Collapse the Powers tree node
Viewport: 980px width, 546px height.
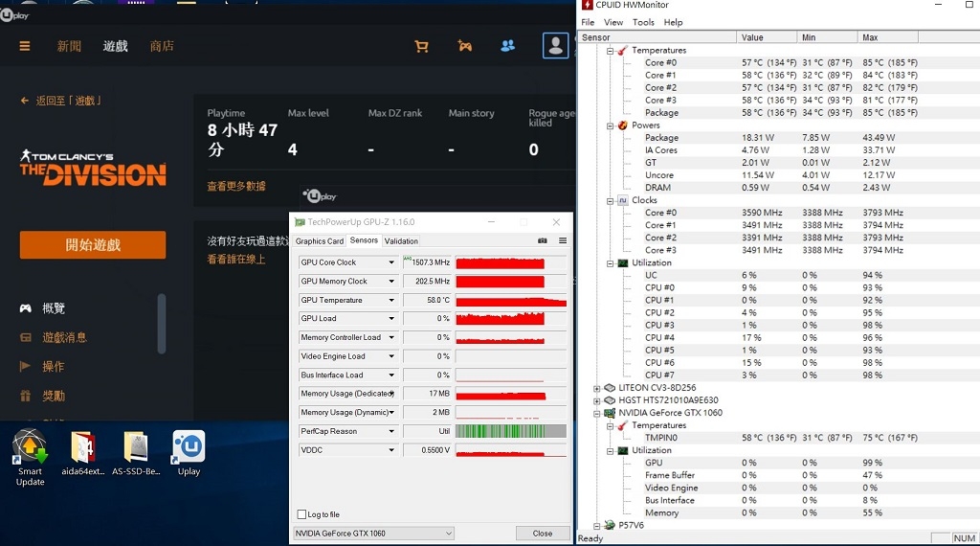tap(610, 125)
